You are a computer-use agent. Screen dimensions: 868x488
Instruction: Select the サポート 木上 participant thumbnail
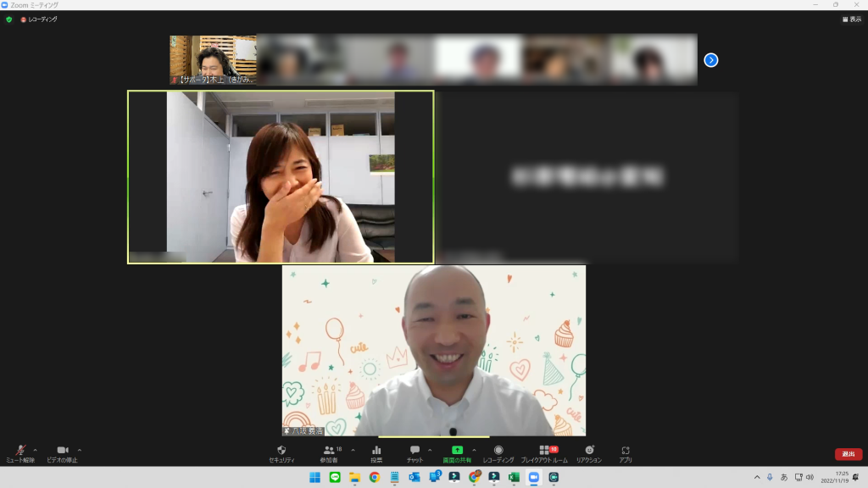(213, 59)
